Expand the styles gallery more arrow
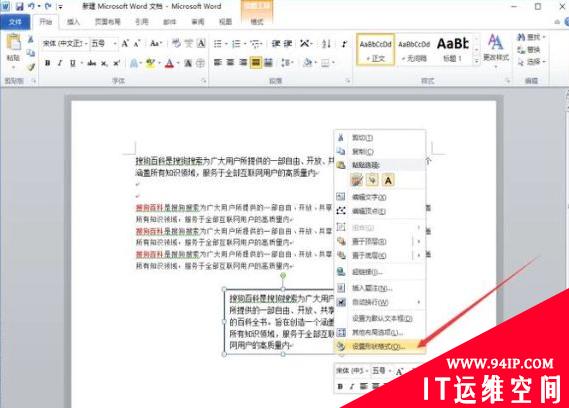Screen dimensions: 569x408 click(x=476, y=61)
